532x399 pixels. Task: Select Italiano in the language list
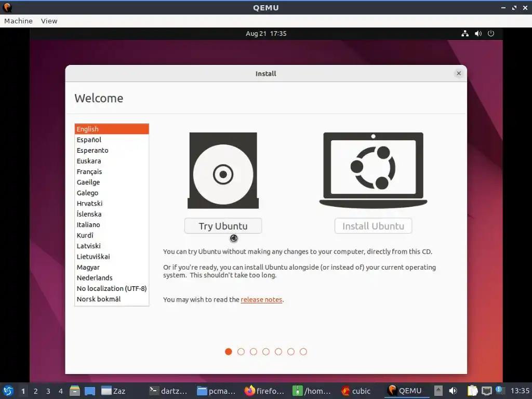(112, 224)
